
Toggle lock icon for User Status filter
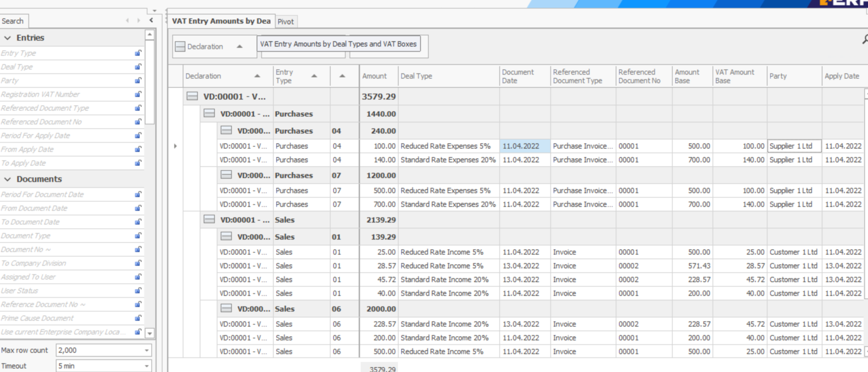coord(138,291)
